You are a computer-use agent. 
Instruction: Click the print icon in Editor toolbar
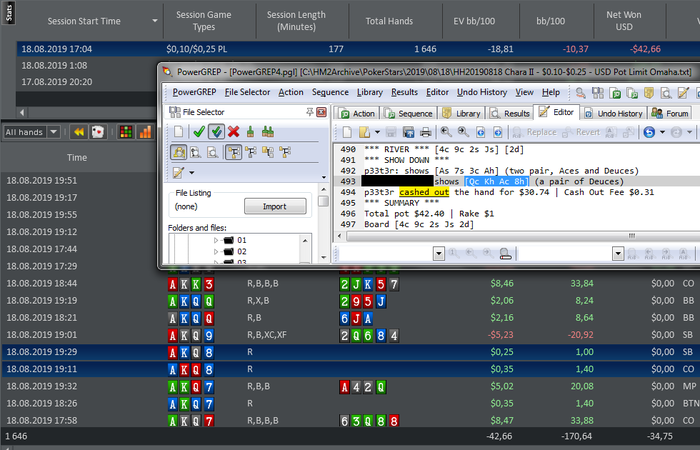coord(426,132)
